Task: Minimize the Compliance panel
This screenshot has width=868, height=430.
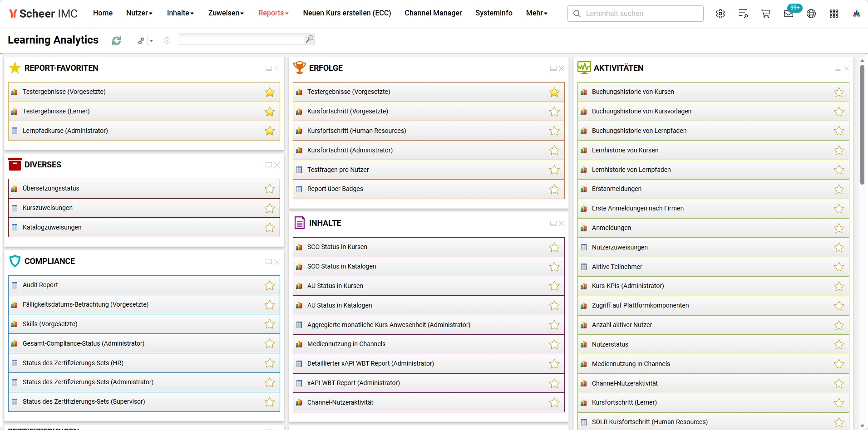Action: (x=269, y=262)
